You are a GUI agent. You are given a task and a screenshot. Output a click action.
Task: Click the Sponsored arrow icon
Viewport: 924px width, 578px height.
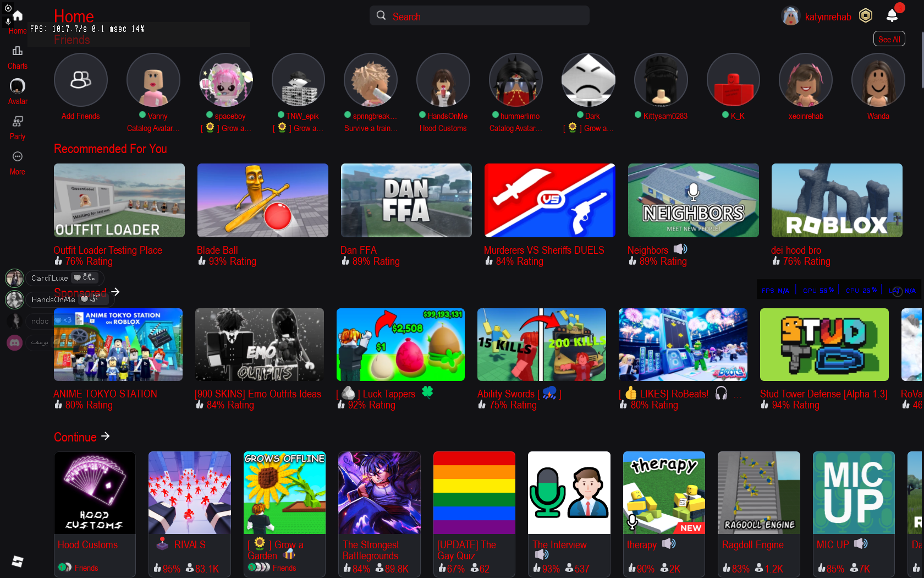(x=115, y=292)
